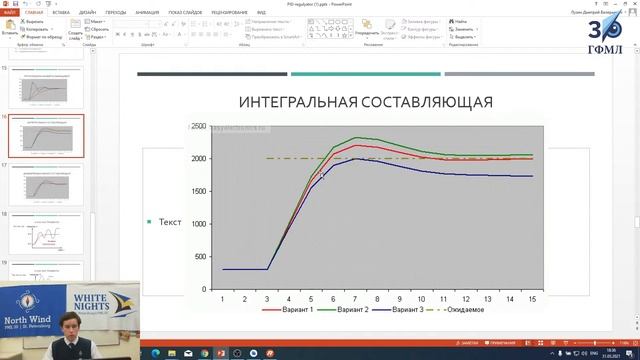Switch to the Insert (Вставка) tab
Screen dimensions: 640x360
61,13
